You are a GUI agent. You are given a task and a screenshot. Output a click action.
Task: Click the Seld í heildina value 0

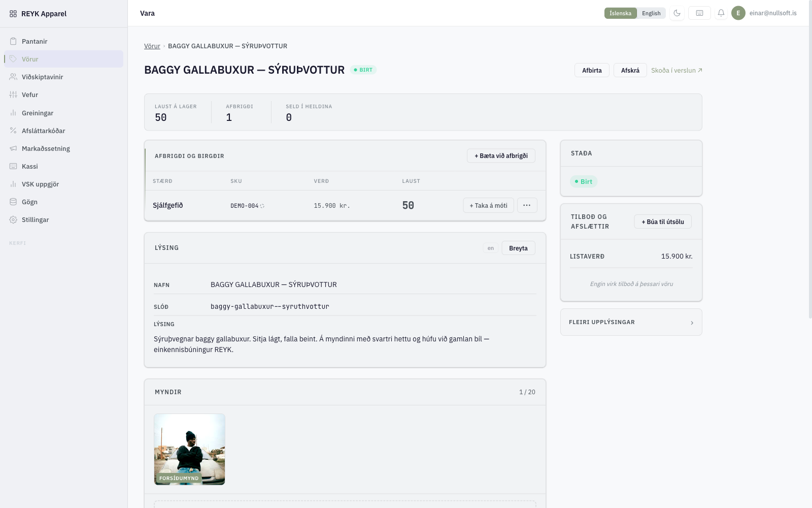click(289, 117)
